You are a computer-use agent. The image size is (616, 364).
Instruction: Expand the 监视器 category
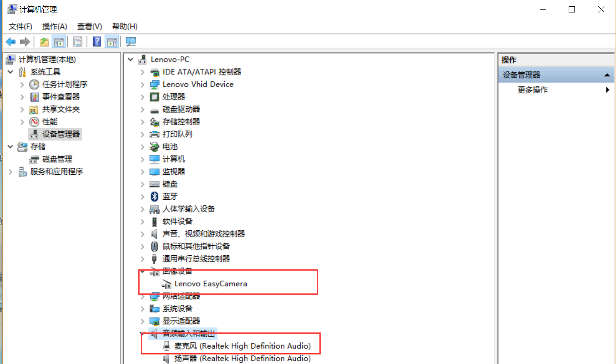pos(142,172)
